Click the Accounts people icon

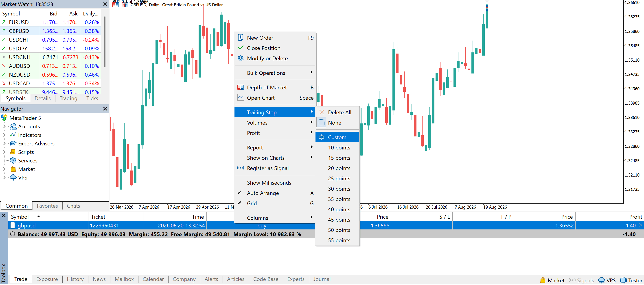pos(13,126)
